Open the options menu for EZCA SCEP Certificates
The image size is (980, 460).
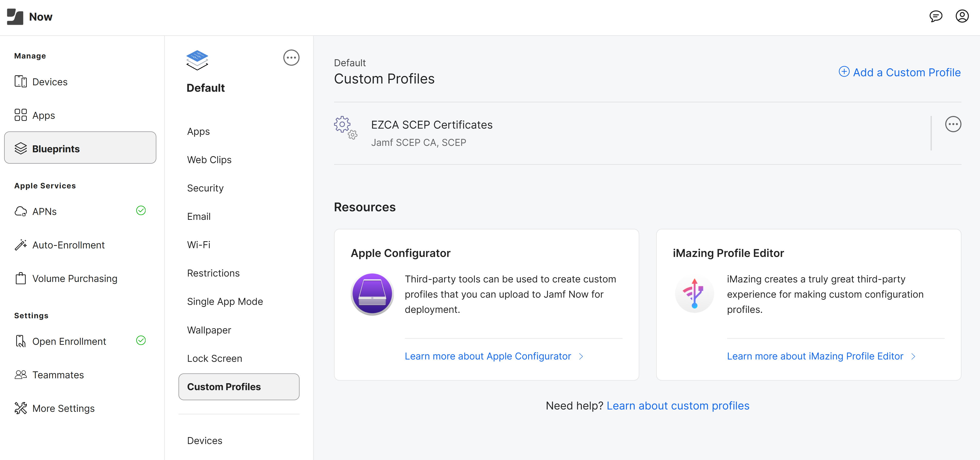pos(953,124)
